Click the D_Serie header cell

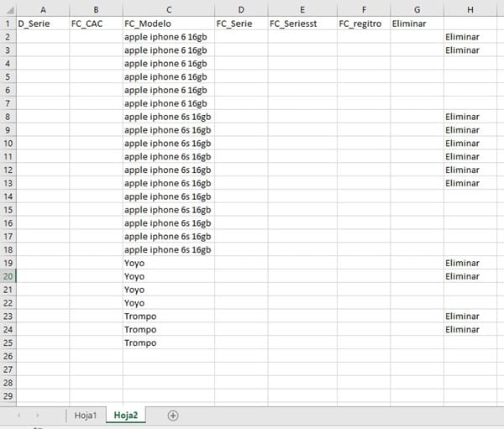pos(43,24)
